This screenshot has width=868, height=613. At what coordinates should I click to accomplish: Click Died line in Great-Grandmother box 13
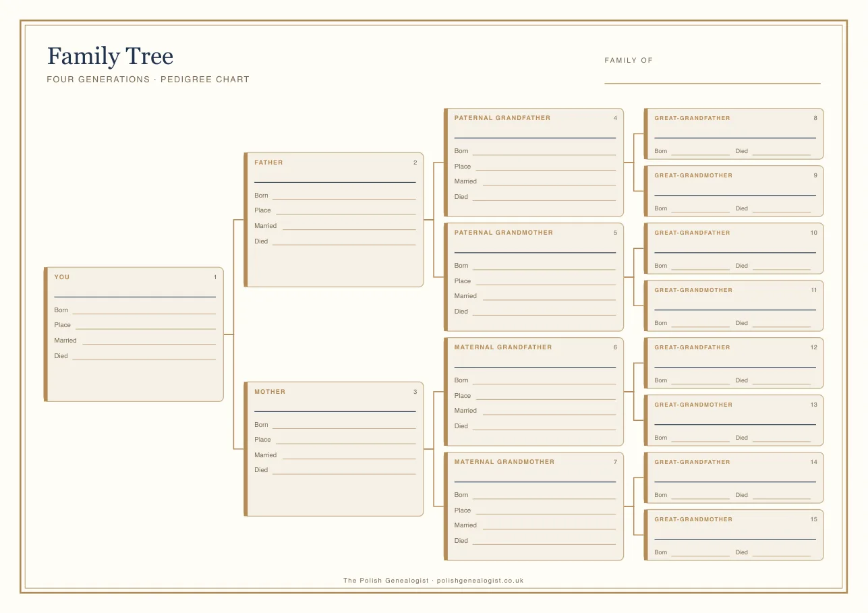click(781, 442)
